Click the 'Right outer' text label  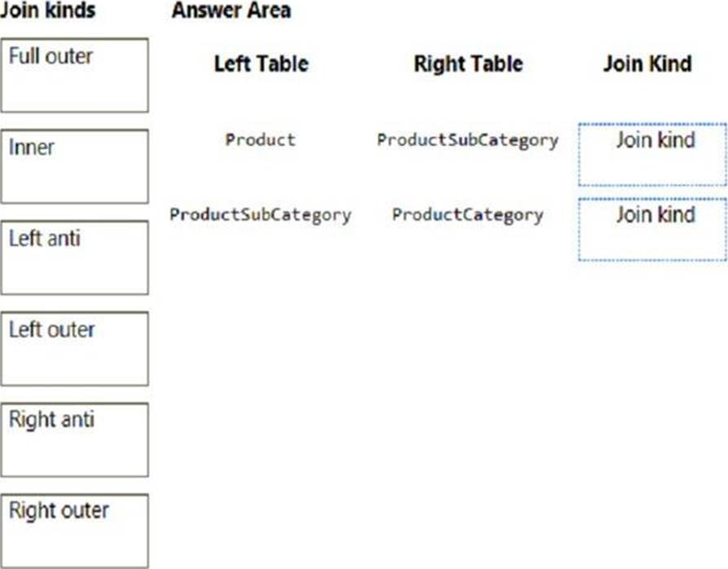point(59,511)
